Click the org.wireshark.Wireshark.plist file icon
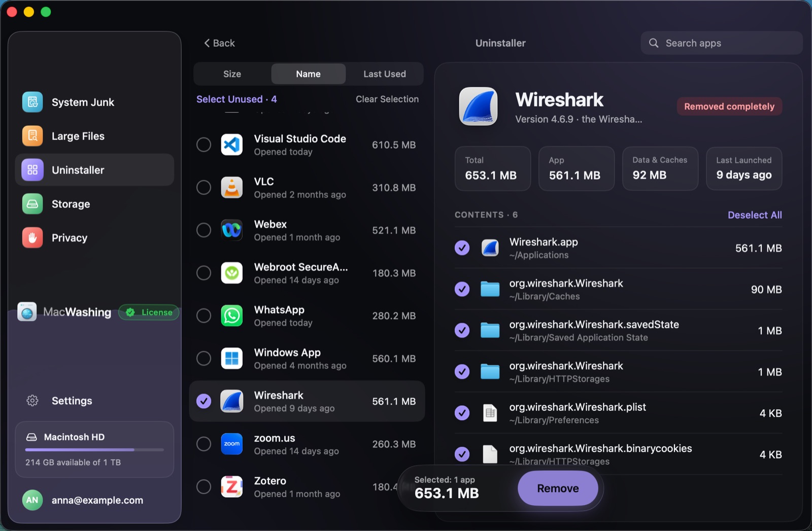Image resolution: width=812 pixels, height=531 pixels. pos(490,413)
